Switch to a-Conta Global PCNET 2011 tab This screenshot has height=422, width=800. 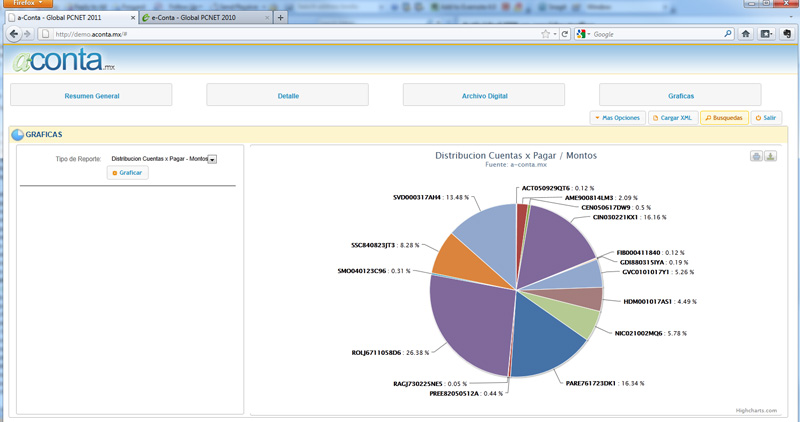point(71,17)
